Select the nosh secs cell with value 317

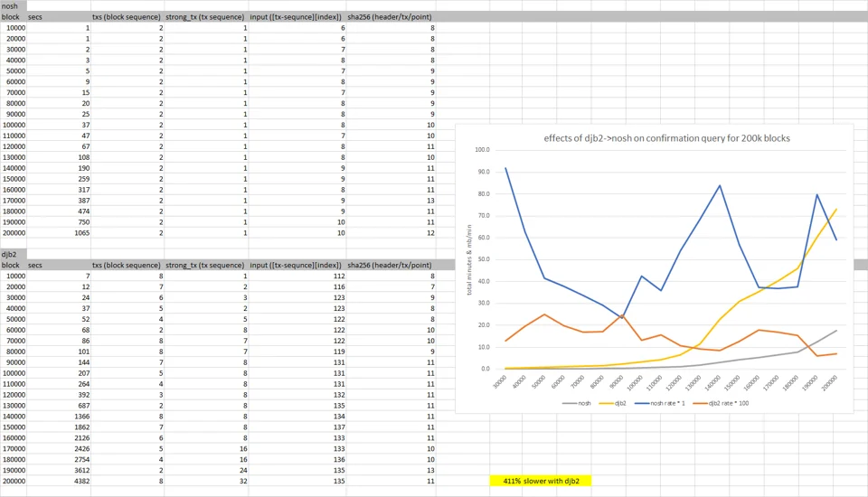pyautogui.click(x=59, y=190)
